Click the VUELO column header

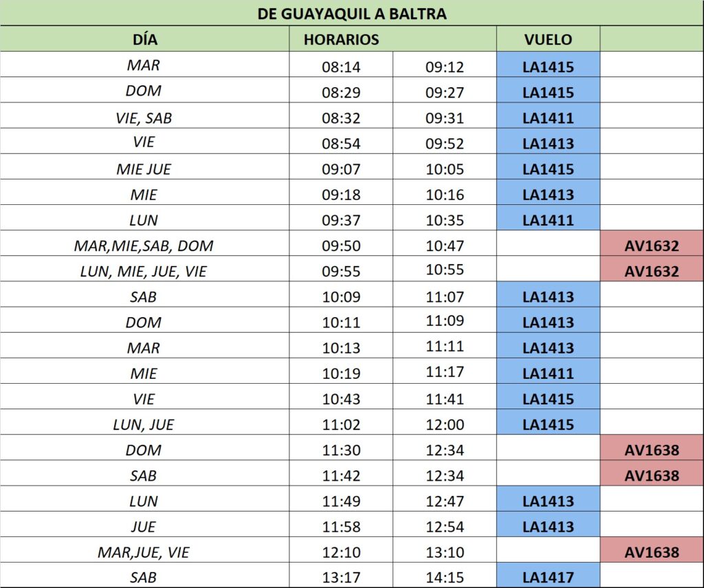pyautogui.click(x=548, y=39)
